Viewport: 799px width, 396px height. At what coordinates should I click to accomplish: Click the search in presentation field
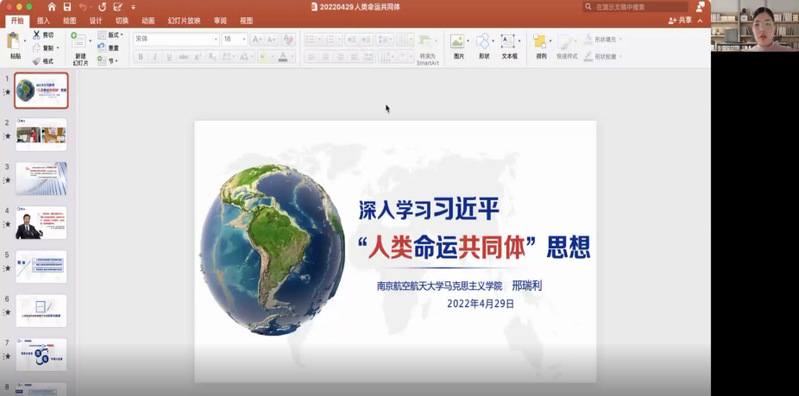pos(635,7)
